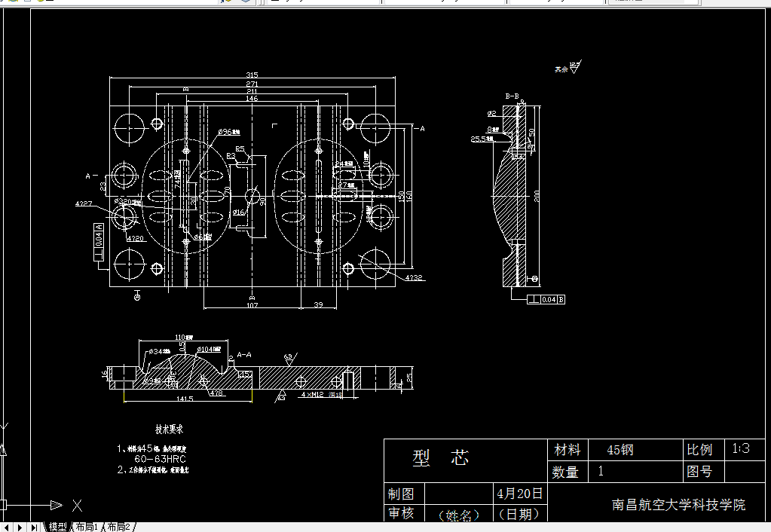
Task: Select the 其余 surface finish note
Action: (561, 69)
